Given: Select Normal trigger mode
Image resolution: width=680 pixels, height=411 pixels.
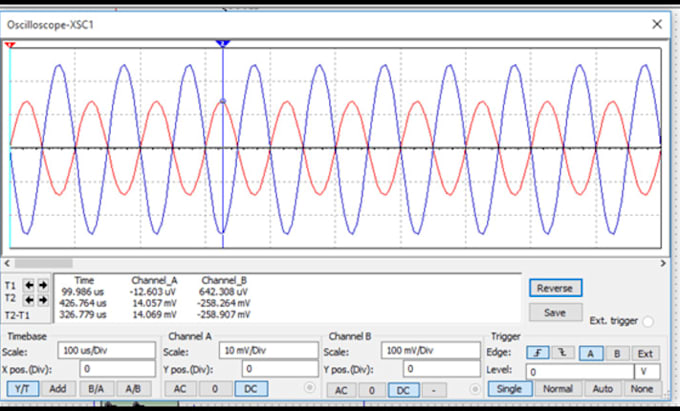Looking at the screenshot, I should point(558,389).
